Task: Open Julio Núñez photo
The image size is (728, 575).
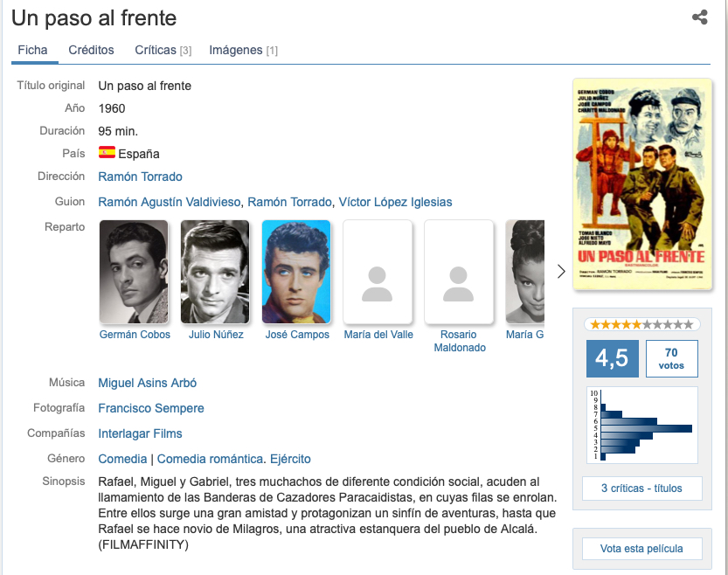Action: point(215,272)
